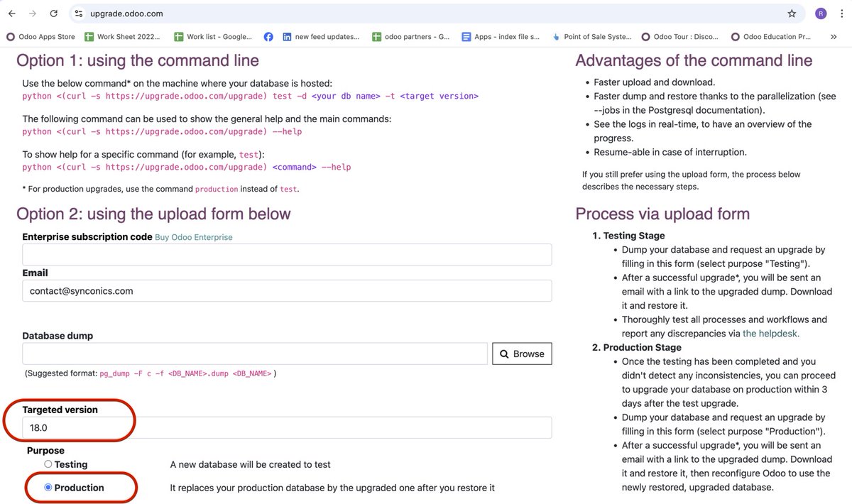Open the helpdesk link

pyautogui.click(x=771, y=333)
